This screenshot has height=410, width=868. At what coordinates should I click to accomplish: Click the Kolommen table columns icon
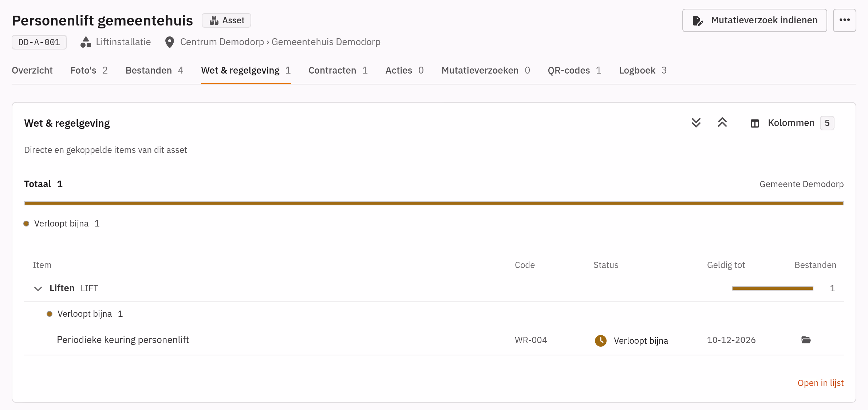click(755, 123)
